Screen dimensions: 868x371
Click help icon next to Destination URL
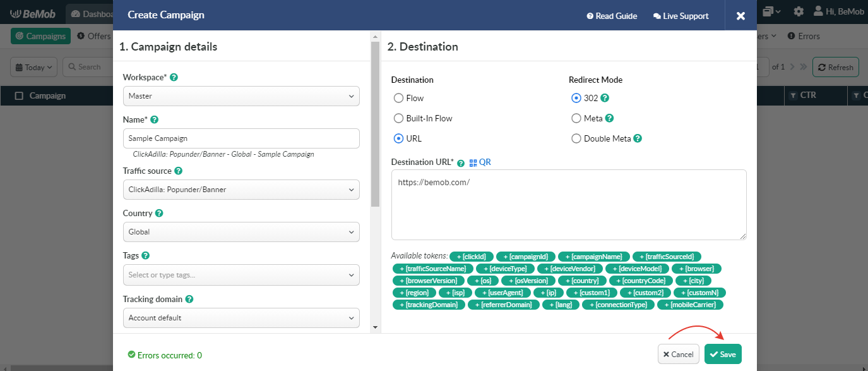[x=461, y=163]
